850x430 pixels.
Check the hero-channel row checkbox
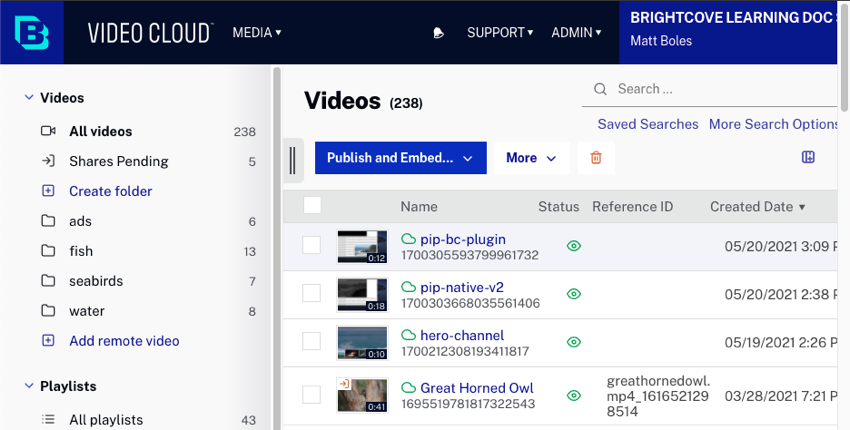[311, 341]
